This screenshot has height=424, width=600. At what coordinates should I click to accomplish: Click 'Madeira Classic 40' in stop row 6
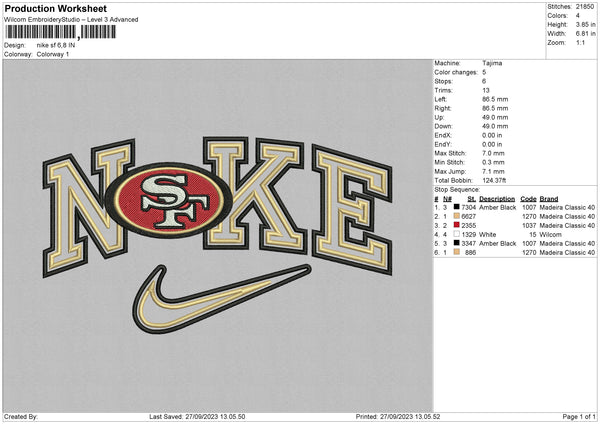pos(567,252)
